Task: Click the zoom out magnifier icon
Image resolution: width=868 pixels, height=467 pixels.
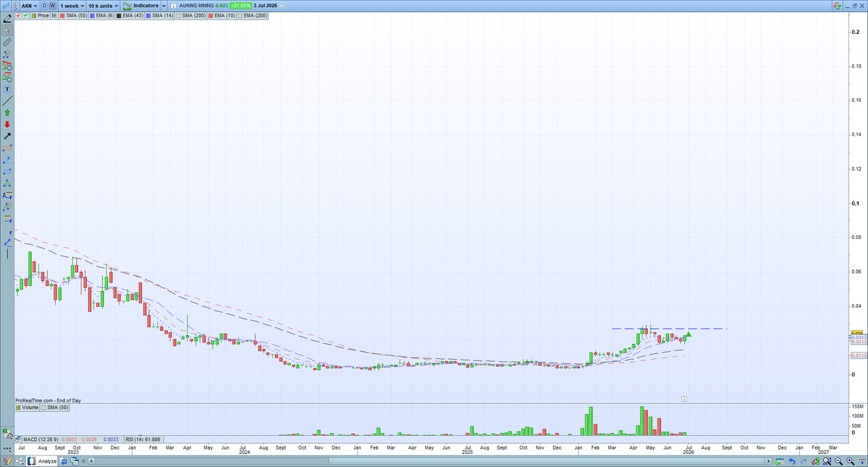Action: click(x=838, y=461)
